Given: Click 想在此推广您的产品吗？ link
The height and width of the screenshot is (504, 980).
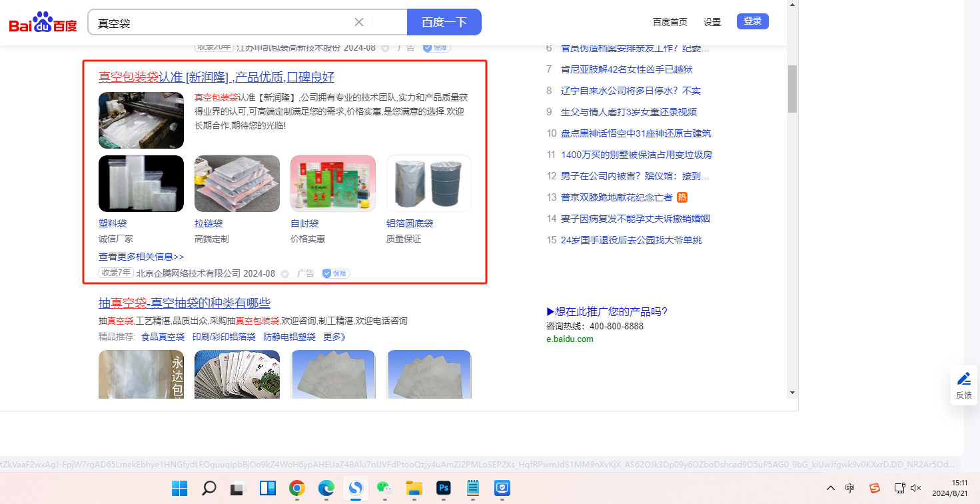Looking at the screenshot, I should [x=607, y=311].
